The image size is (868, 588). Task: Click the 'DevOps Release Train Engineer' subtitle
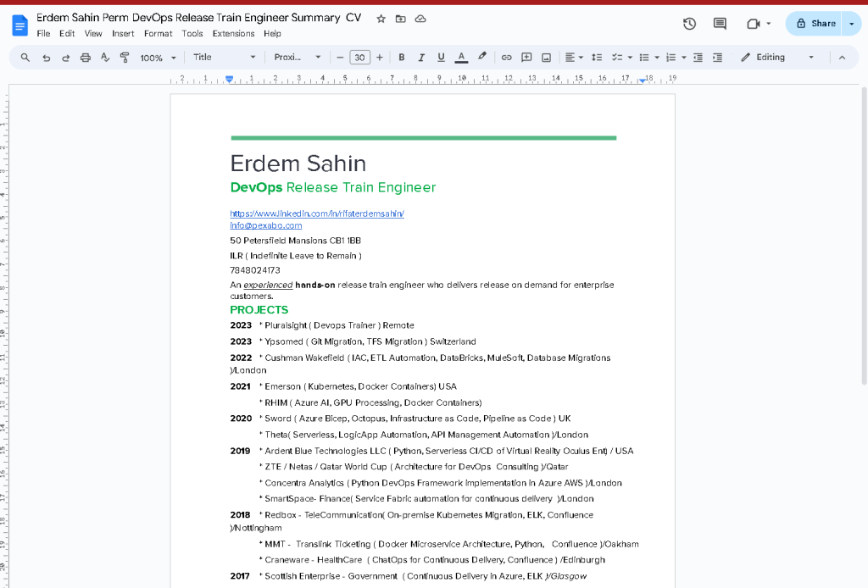coord(332,187)
